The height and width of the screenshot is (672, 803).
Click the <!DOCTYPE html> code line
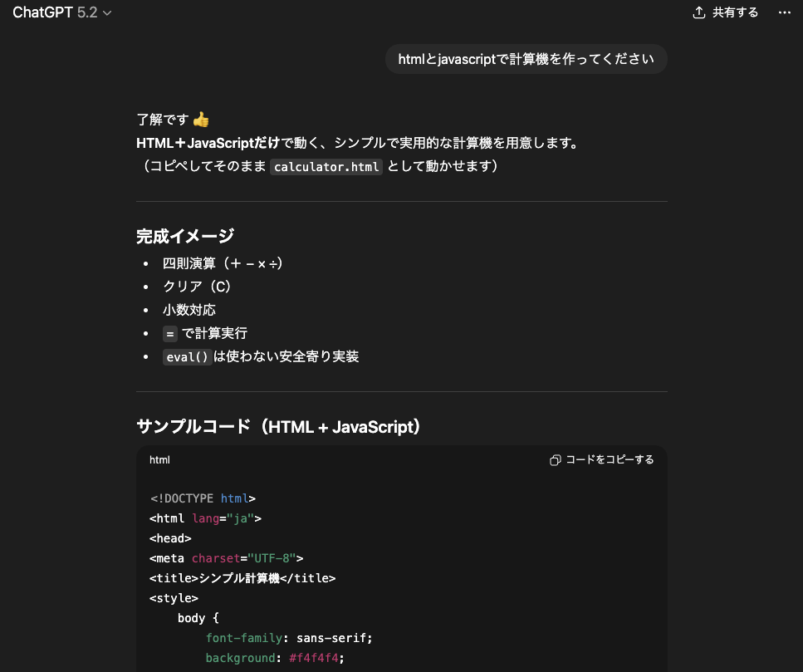(203, 498)
